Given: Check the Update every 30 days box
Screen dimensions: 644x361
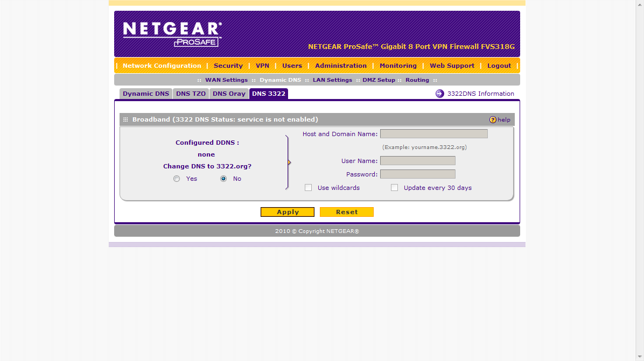Looking at the screenshot, I should 395,188.
